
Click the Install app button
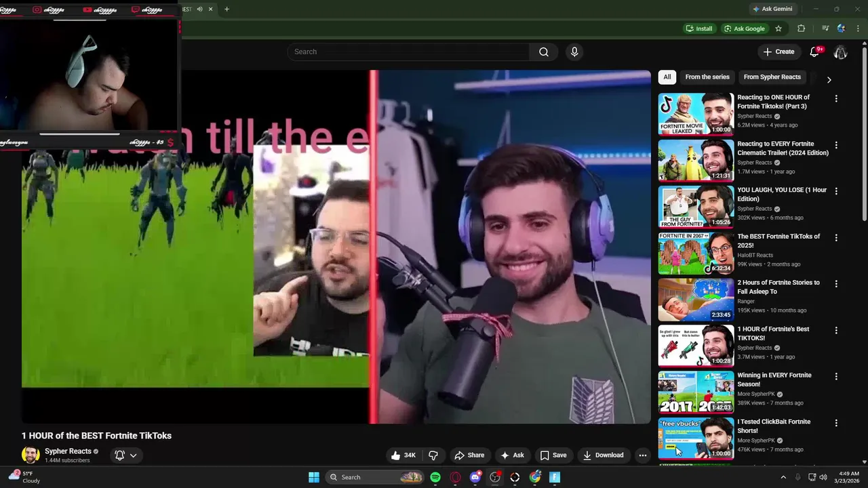coord(699,28)
